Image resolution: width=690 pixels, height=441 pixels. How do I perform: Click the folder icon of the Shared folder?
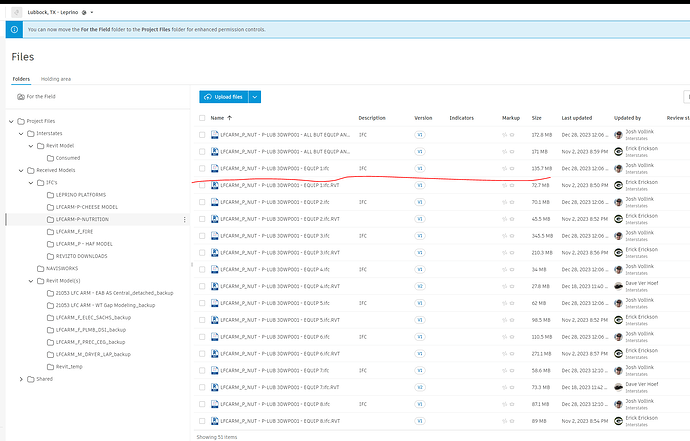pos(30,379)
